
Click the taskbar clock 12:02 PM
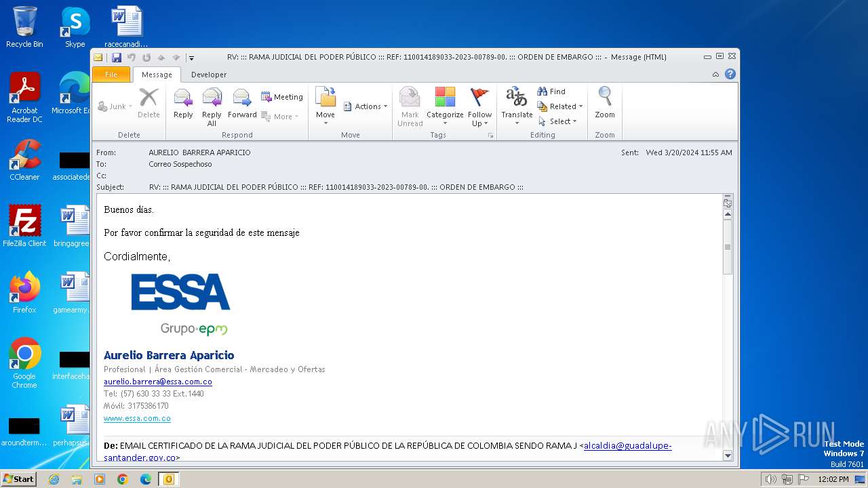click(x=833, y=479)
